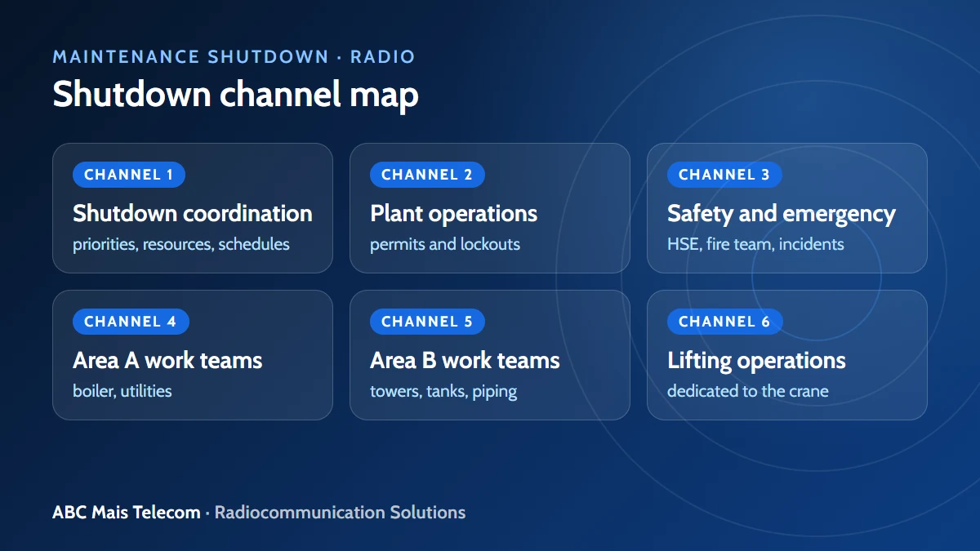
Task: Click 'towers, tanks, piping' text
Action: coord(443,391)
